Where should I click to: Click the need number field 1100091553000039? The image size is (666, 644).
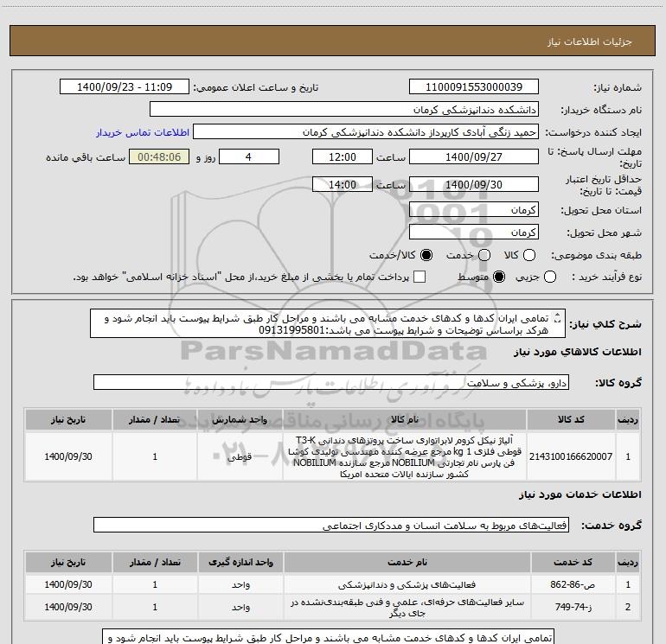pyautogui.click(x=474, y=86)
